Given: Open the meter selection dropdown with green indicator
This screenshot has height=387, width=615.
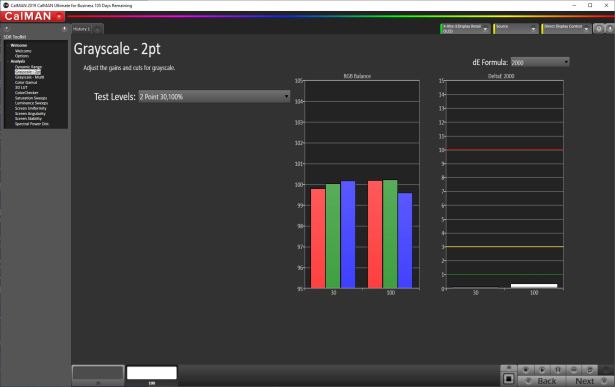Looking at the screenshot, I should point(465,29).
